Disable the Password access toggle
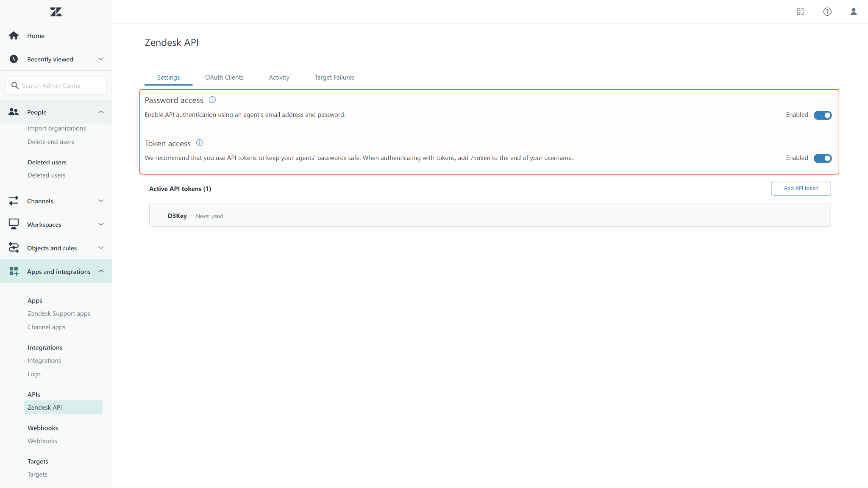 pyautogui.click(x=822, y=115)
